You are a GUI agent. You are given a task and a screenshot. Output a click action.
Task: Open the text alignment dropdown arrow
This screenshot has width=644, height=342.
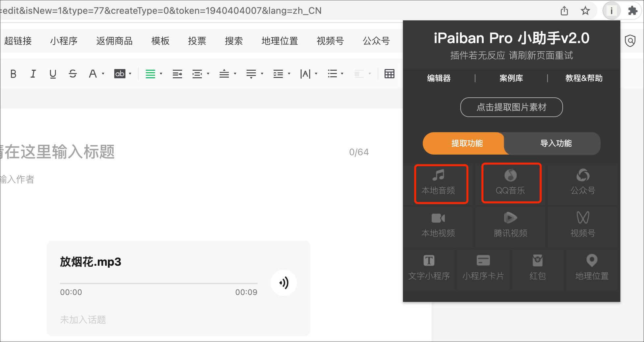[x=161, y=74]
